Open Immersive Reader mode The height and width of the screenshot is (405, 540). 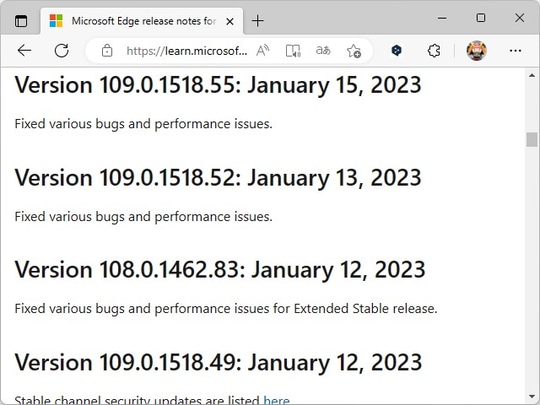pos(293,51)
